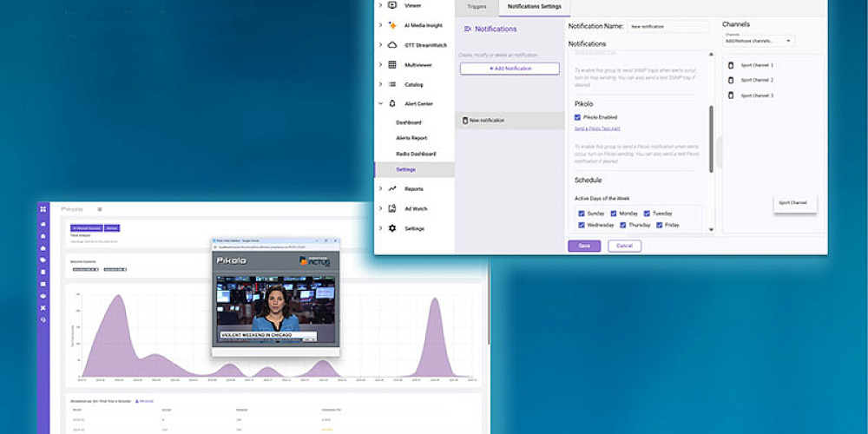Uncheck the Pikolo Enabled checkbox

pyautogui.click(x=578, y=117)
